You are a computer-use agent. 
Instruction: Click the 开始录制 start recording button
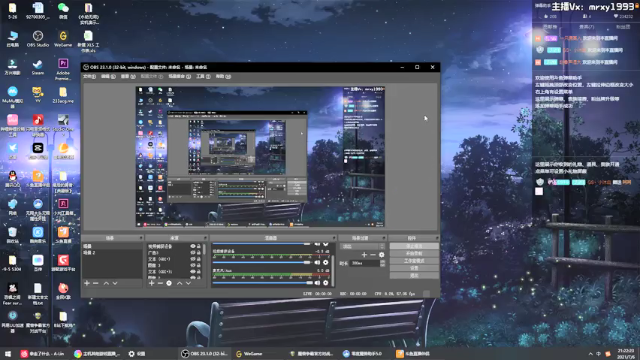point(414,253)
